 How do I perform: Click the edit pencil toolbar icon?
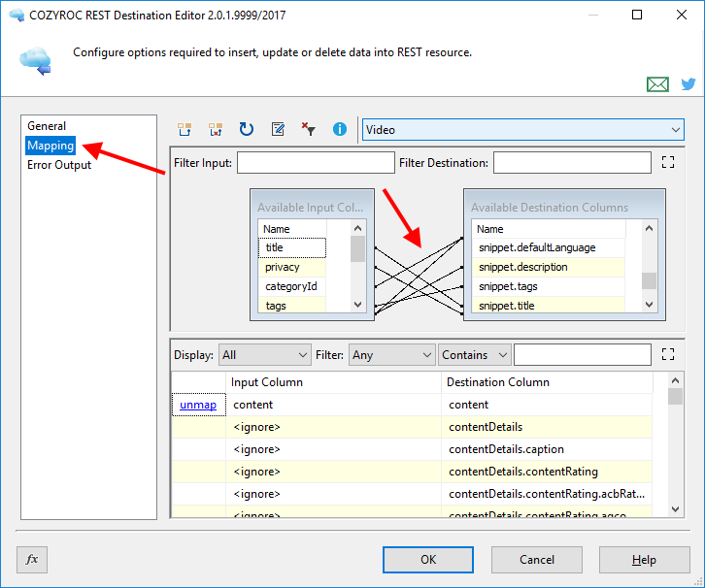(278, 129)
